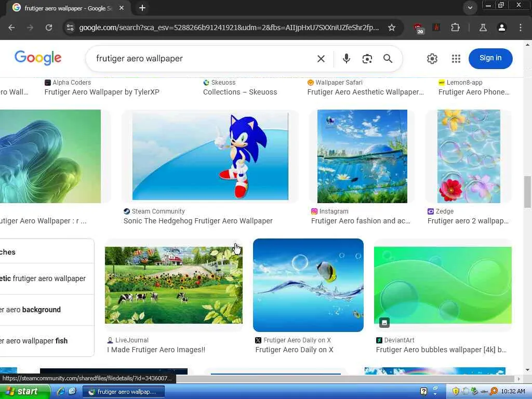
Task: Expand the tab search dropdown arrow
Action: coord(470,8)
